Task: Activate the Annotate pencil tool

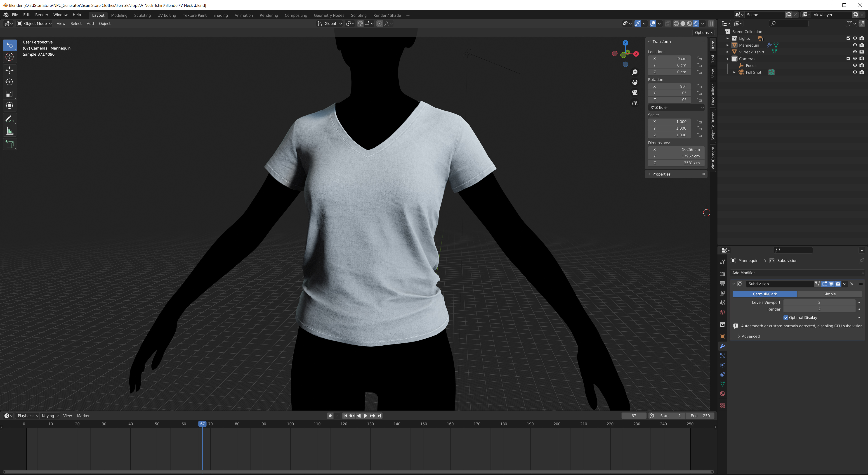Action: tap(9, 119)
